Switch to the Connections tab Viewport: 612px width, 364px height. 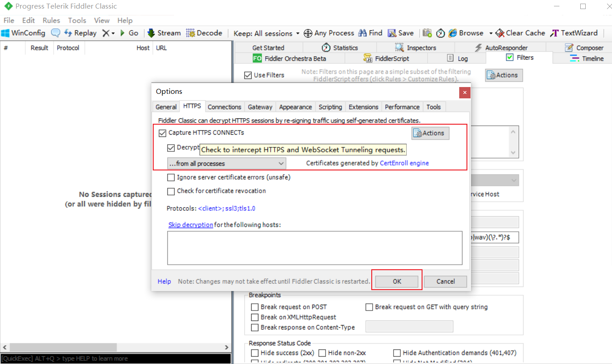(x=224, y=107)
